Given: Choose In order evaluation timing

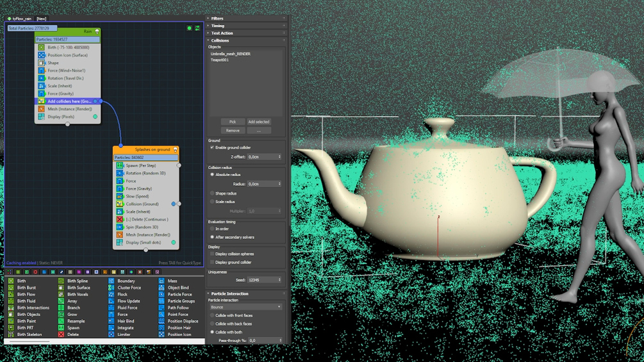Looking at the screenshot, I should (x=212, y=229).
